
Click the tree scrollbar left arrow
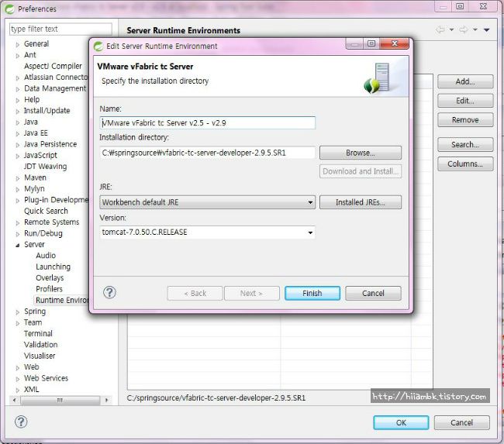pos(14,401)
